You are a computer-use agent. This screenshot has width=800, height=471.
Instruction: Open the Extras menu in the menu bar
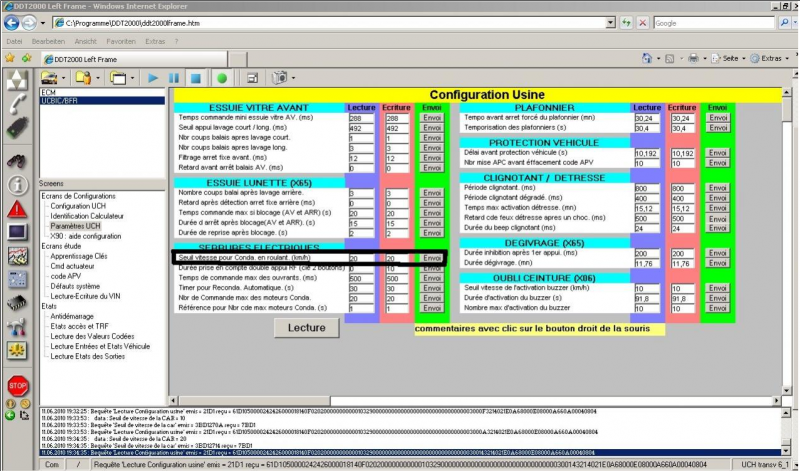[155, 41]
